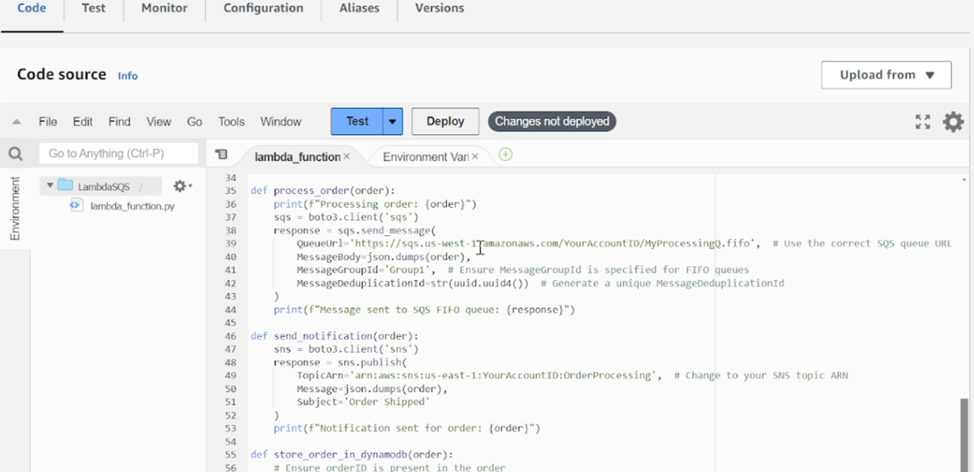Open file tree settings gear dropdown
The width and height of the screenshot is (974, 472).
183,186
